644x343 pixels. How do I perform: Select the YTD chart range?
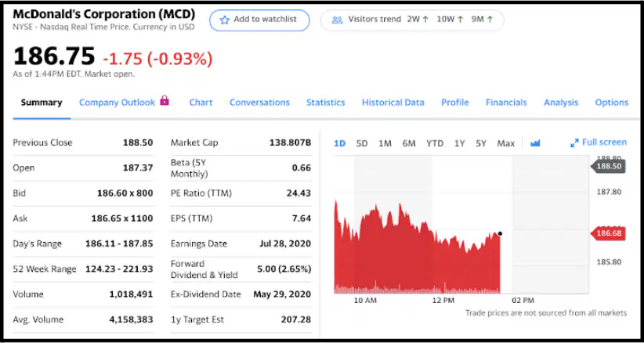click(435, 143)
